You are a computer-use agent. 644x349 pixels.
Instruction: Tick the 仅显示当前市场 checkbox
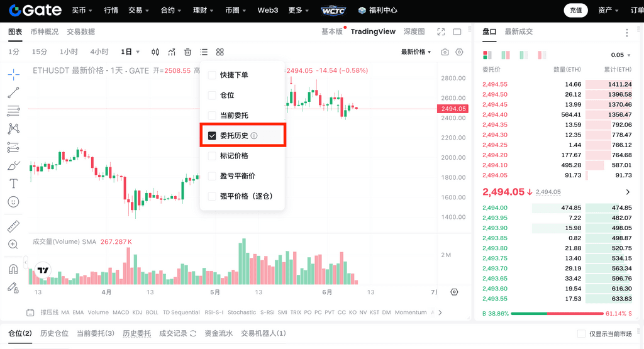581,334
